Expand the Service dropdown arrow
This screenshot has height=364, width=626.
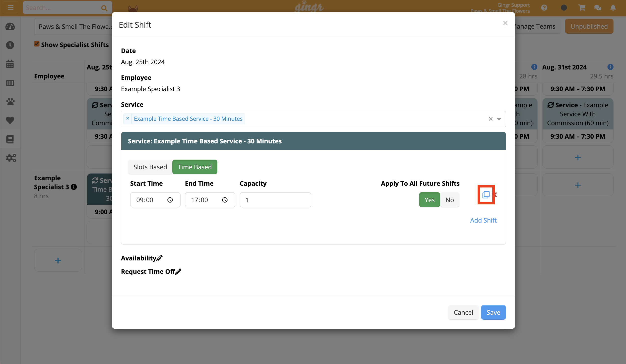499,119
